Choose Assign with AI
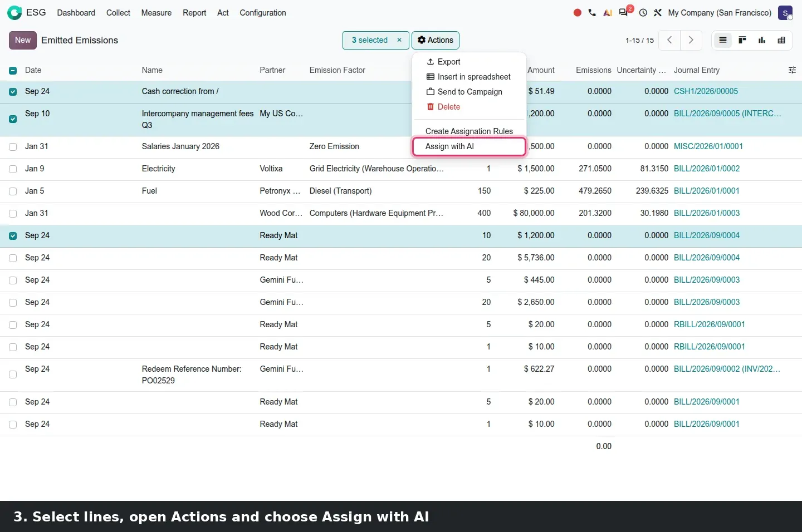The height and width of the screenshot is (532, 802). point(469,146)
